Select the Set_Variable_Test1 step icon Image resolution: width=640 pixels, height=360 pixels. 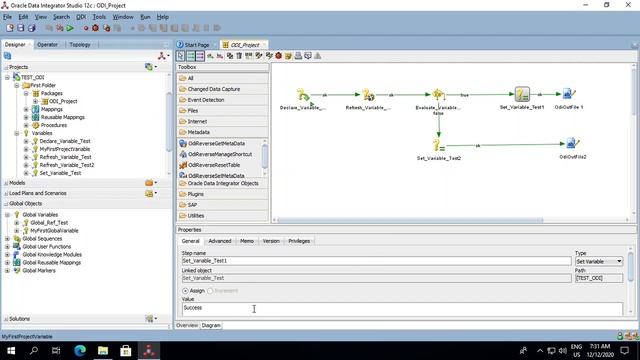click(x=522, y=94)
